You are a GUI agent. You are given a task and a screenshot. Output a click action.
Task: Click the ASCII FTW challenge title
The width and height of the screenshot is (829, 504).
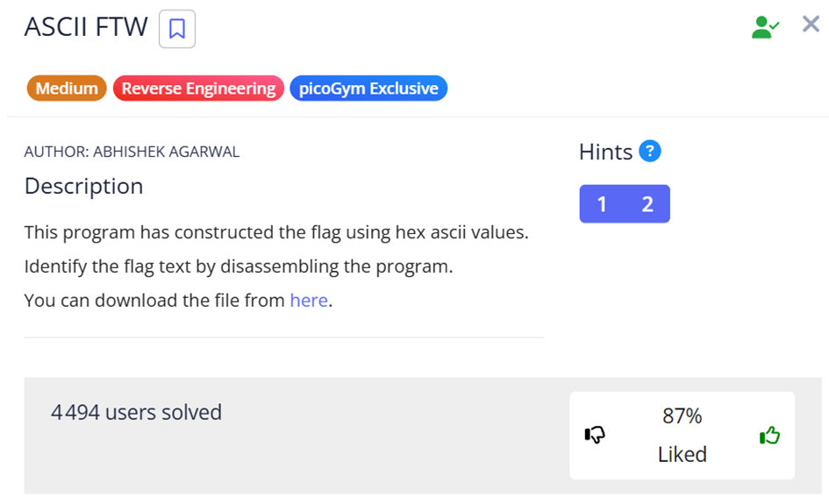[86, 27]
